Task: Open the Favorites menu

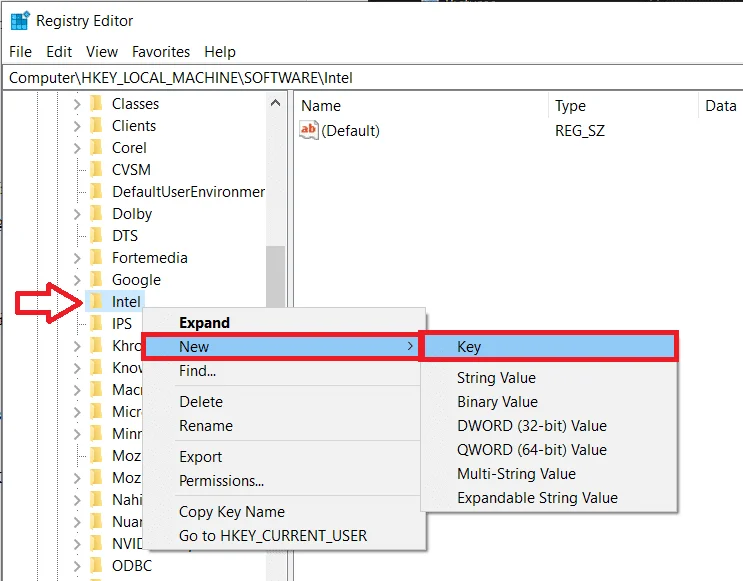Action: tap(161, 52)
